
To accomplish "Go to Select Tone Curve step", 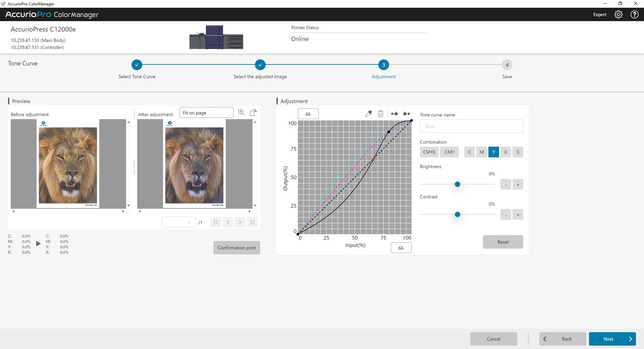I will (137, 65).
